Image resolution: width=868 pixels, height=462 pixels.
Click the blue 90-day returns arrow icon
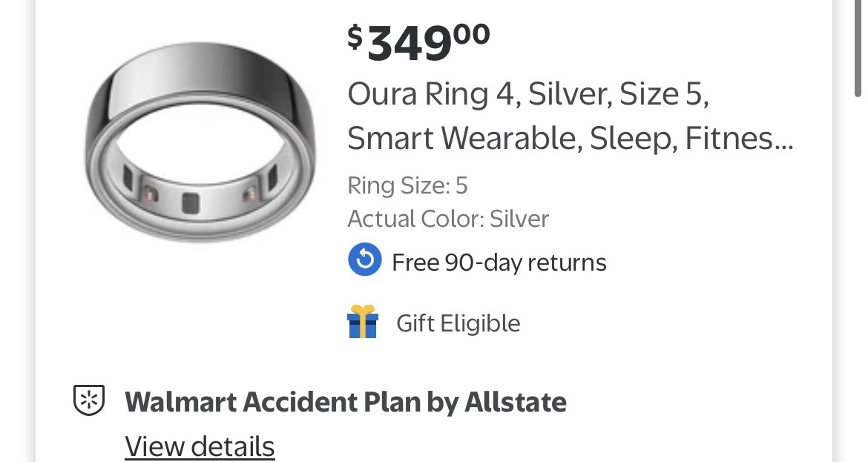(x=364, y=261)
